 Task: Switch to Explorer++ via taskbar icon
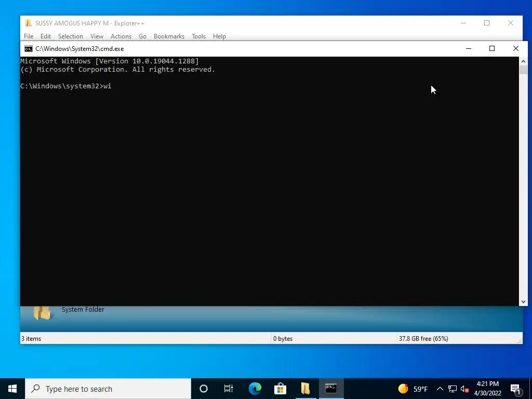point(305,389)
